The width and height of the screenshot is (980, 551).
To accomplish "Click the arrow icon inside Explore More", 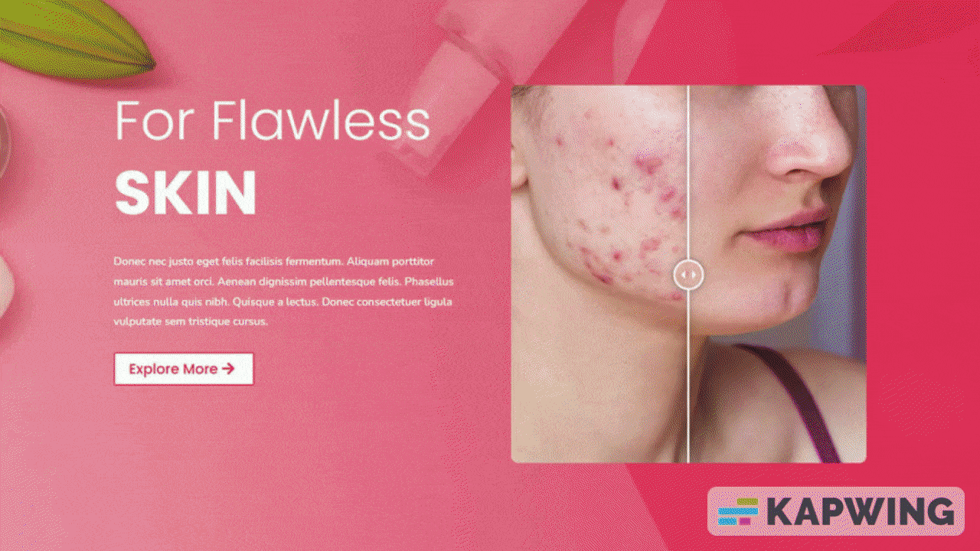I will click(x=227, y=369).
